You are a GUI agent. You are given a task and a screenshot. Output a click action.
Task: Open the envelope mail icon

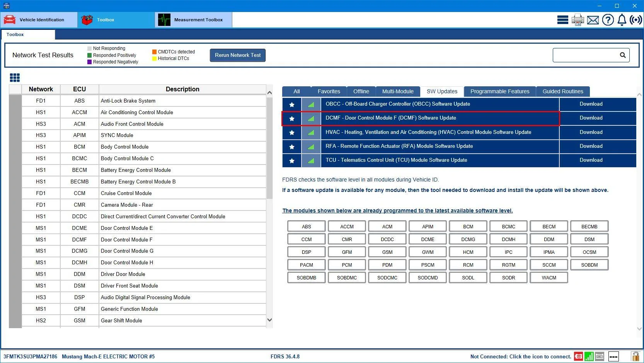(x=593, y=20)
